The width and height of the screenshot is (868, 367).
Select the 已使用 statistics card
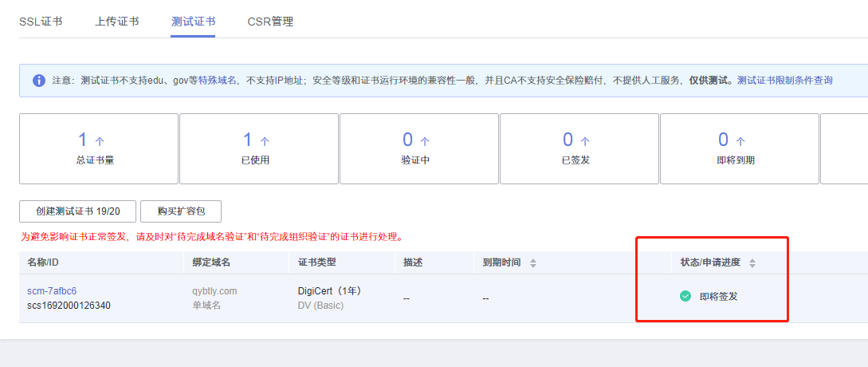[x=259, y=148]
